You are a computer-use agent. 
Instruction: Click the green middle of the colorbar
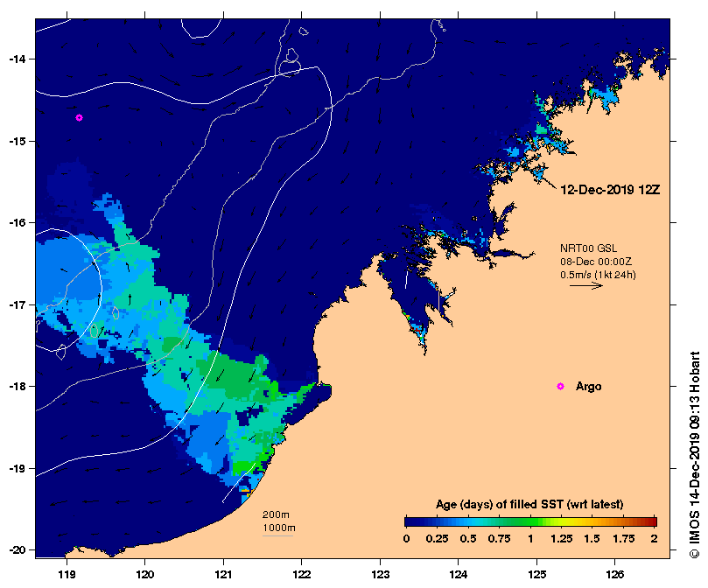click(x=530, y=522)
